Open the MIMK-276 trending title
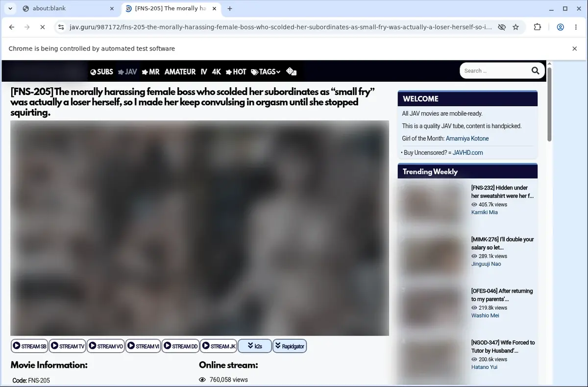Image resolution: width=588 pixels, height=387 pixels. pos(502,243)
